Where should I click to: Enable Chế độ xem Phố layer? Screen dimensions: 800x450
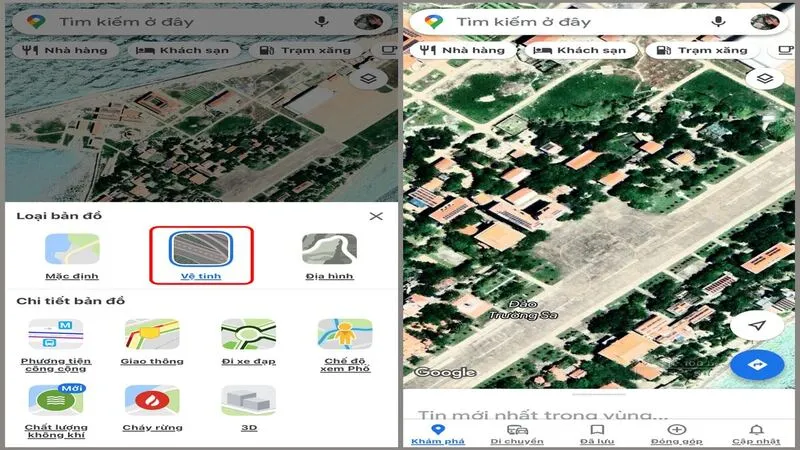[x=345, y=345]
